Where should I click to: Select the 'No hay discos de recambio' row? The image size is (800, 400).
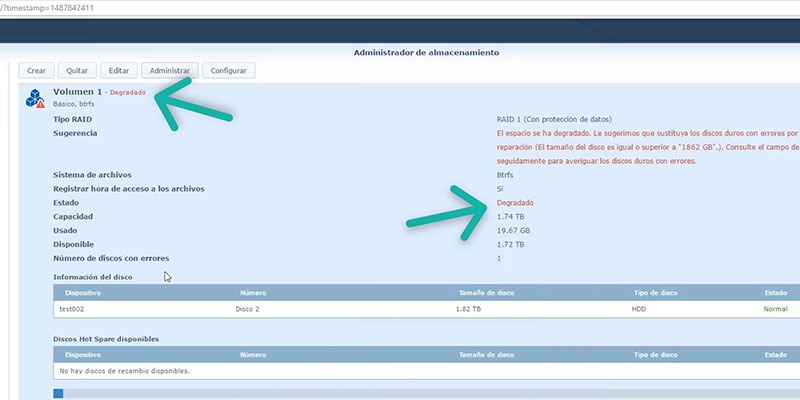coord(427,371)
